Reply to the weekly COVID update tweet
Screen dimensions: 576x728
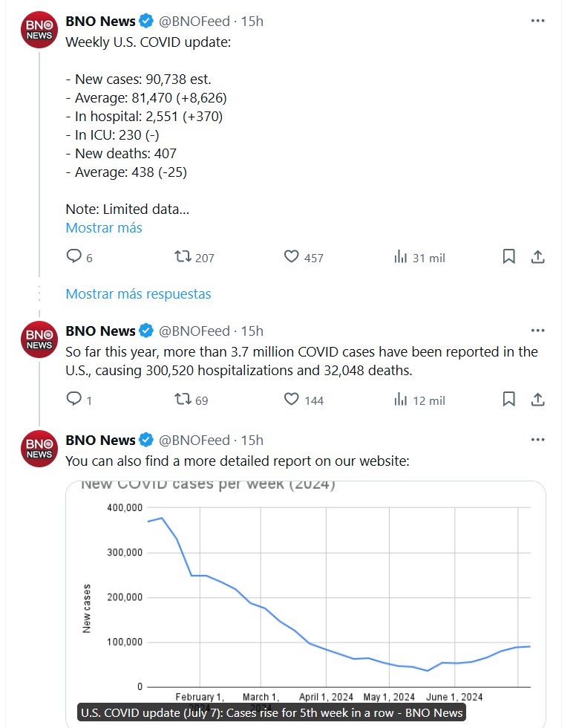(74, 257)
